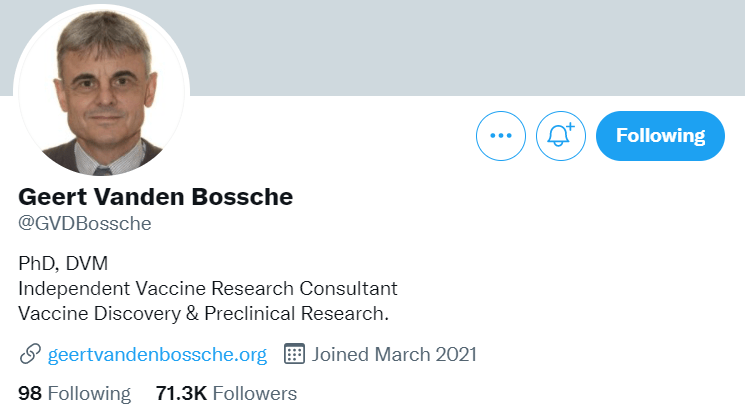Open the list of 98 Following

(x=75, y=393)
